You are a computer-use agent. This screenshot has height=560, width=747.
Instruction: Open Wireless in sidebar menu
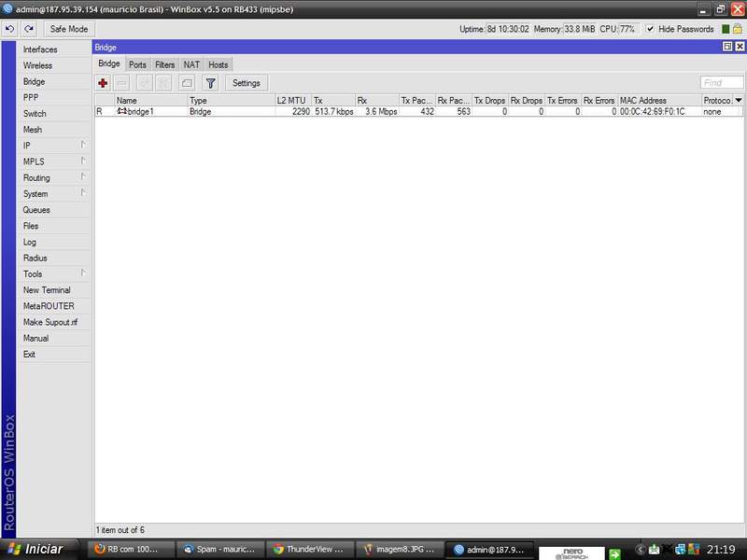[54, 65]
